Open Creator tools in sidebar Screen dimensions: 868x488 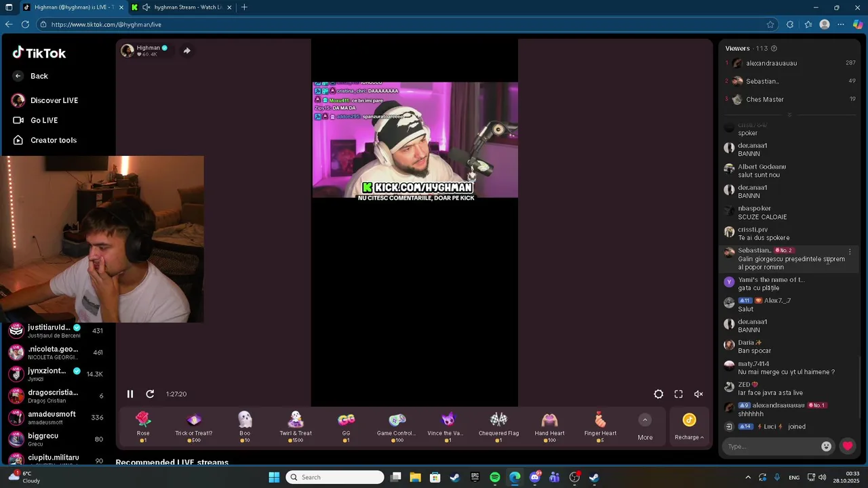pyautogui.click(x=45, y=140)
